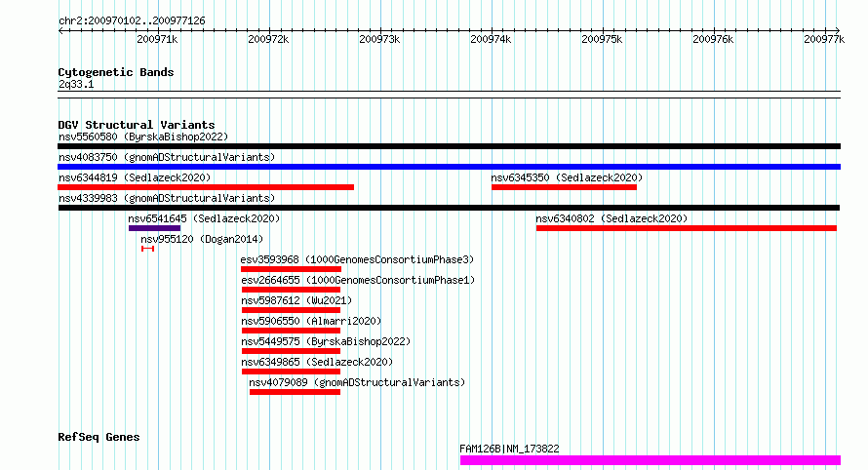
Task: Click the nsv6344819 (Sedlazeck2020) label
Action: [x=135, y=177]
